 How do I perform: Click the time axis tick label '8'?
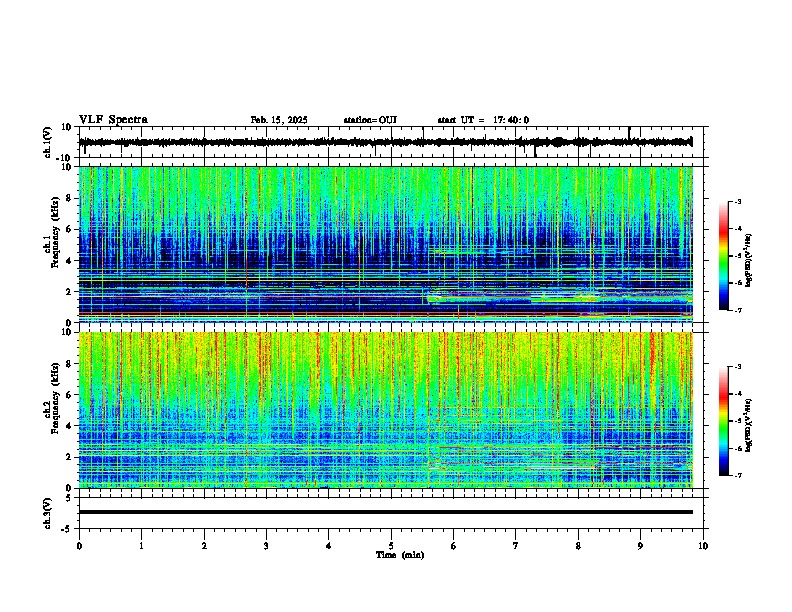click(578, 546)
